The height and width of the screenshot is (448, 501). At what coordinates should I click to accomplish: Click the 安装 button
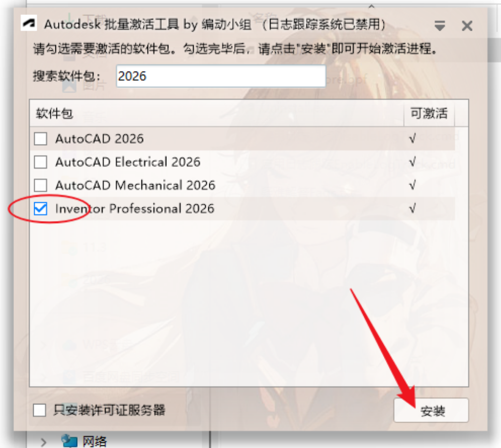pyautogui.click(x=431, y=410)
